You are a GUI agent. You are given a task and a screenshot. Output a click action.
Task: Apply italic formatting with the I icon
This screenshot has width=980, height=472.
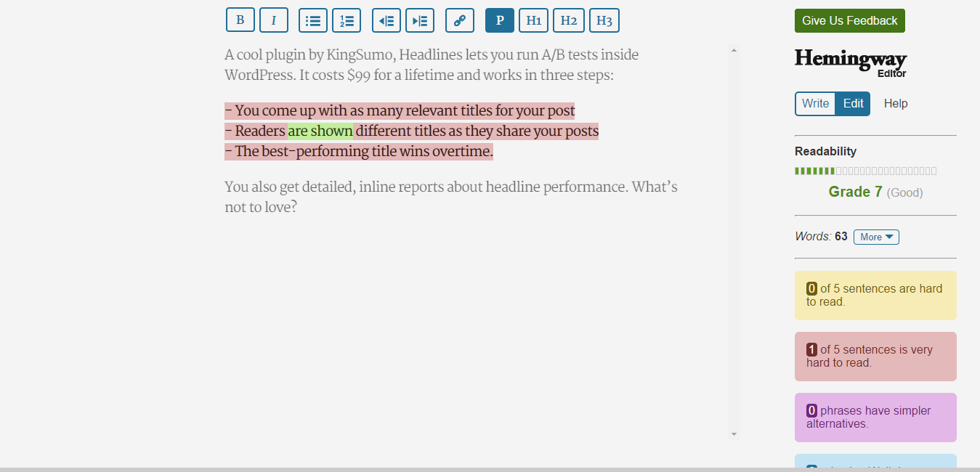[274, 20]
